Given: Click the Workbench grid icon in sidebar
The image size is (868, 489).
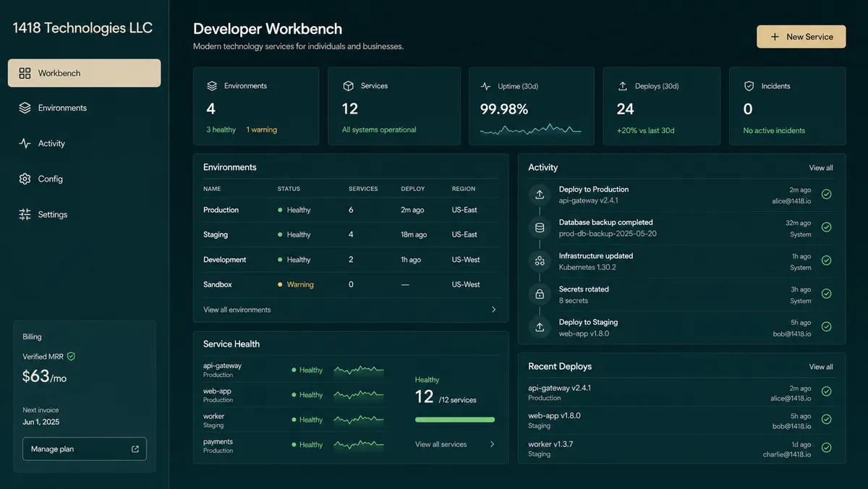Looking at the screenshot, I should click(x=25, y=73).
